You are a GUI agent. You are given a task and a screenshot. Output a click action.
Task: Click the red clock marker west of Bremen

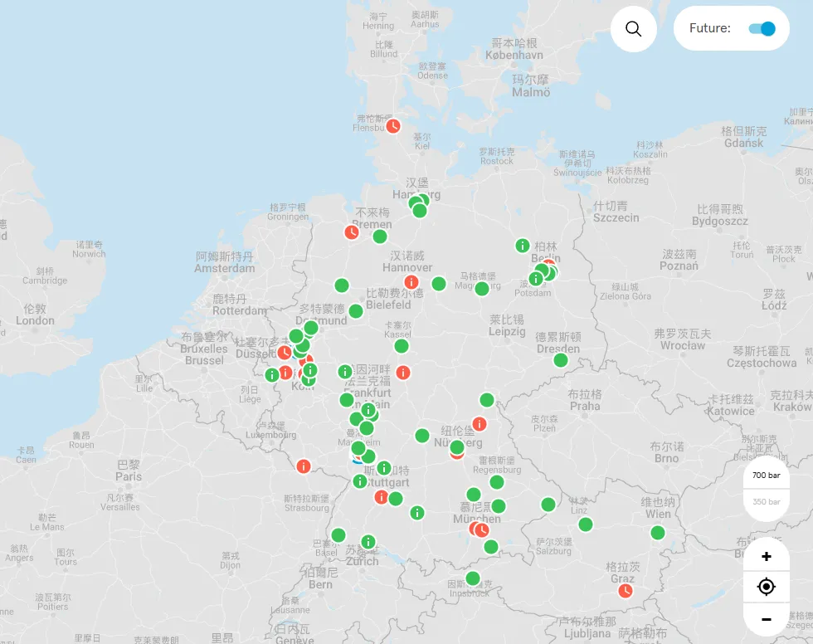pyautogui.click(x=352, y=232)
